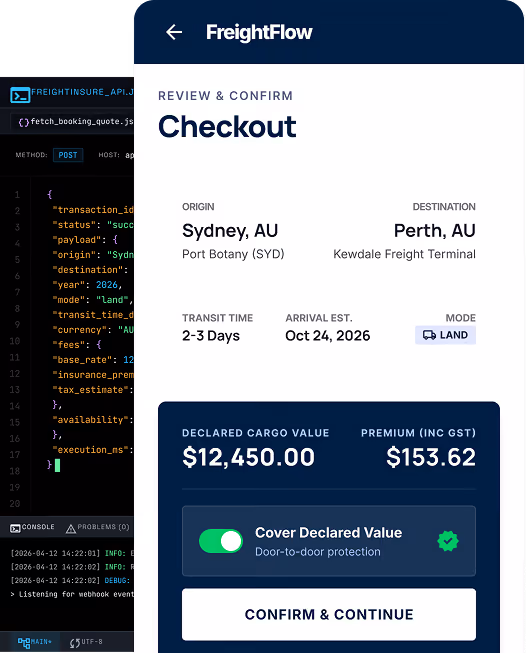Click the $153.62 premium amount
530x653 pixels.
click(431, 457)
